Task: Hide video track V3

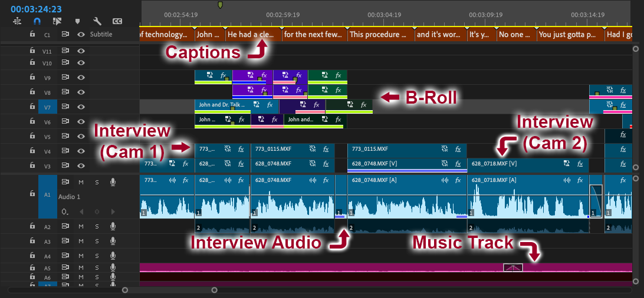Action: 81,165
